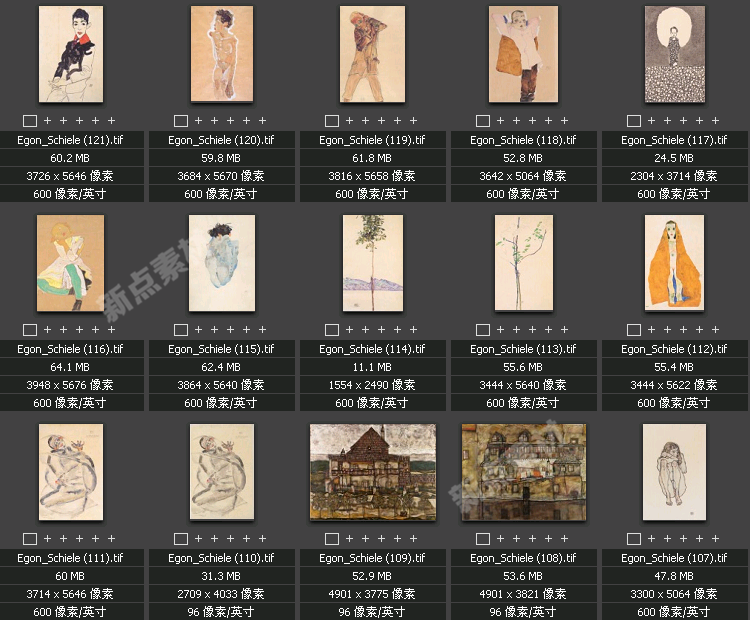The width and height of the screenshot is (750, 620).
Task: Click the 64.1 MB file size
Action: point(70,367)
